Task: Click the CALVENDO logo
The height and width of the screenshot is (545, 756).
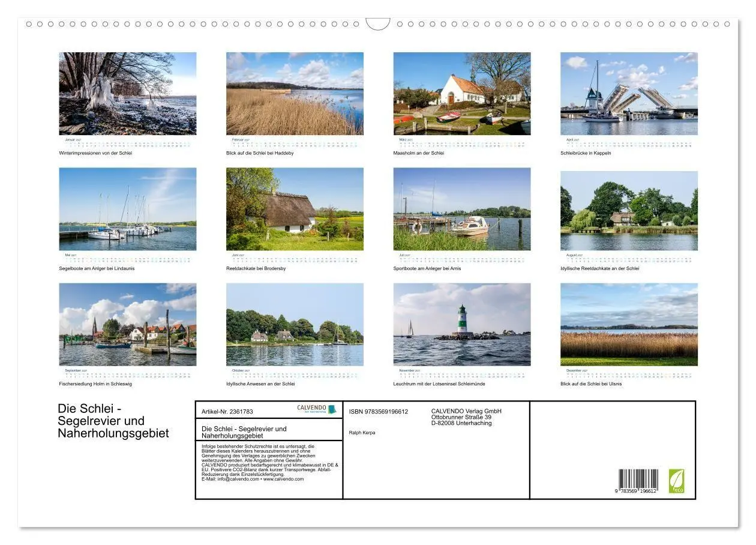Action: point(317,409)
